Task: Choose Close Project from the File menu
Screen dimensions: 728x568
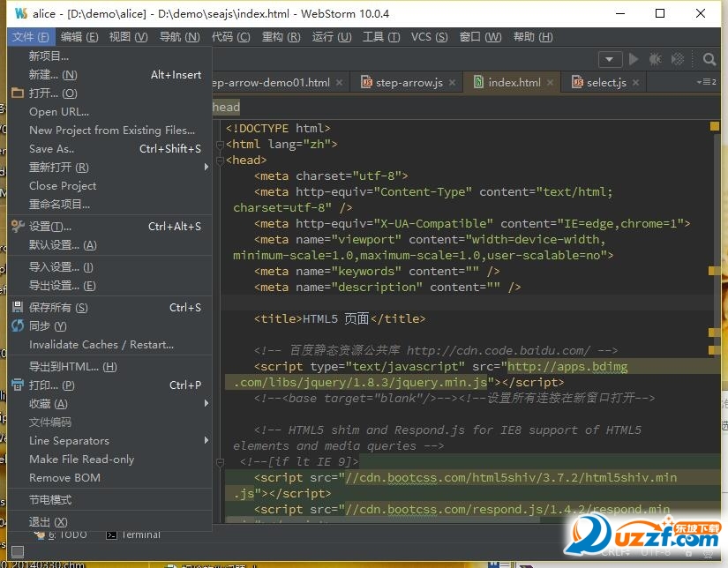Action: [63, 186]
